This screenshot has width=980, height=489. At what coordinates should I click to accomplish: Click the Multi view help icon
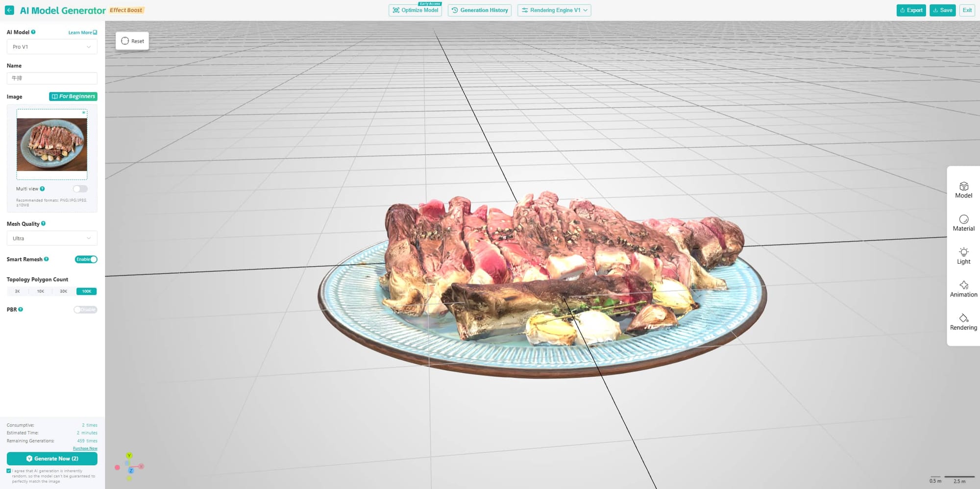coord(42,189)
